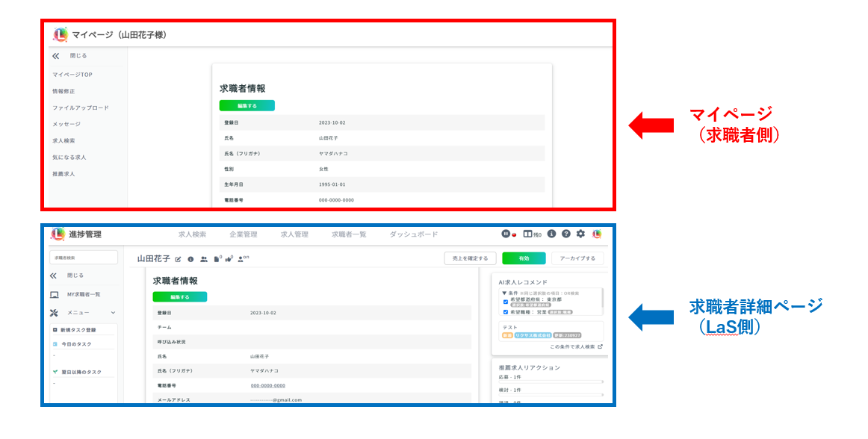Image resolution: width=868 pixels, height=439 pixels.
Task: Open 求人検索 in the top navigation
Action: 192,234
